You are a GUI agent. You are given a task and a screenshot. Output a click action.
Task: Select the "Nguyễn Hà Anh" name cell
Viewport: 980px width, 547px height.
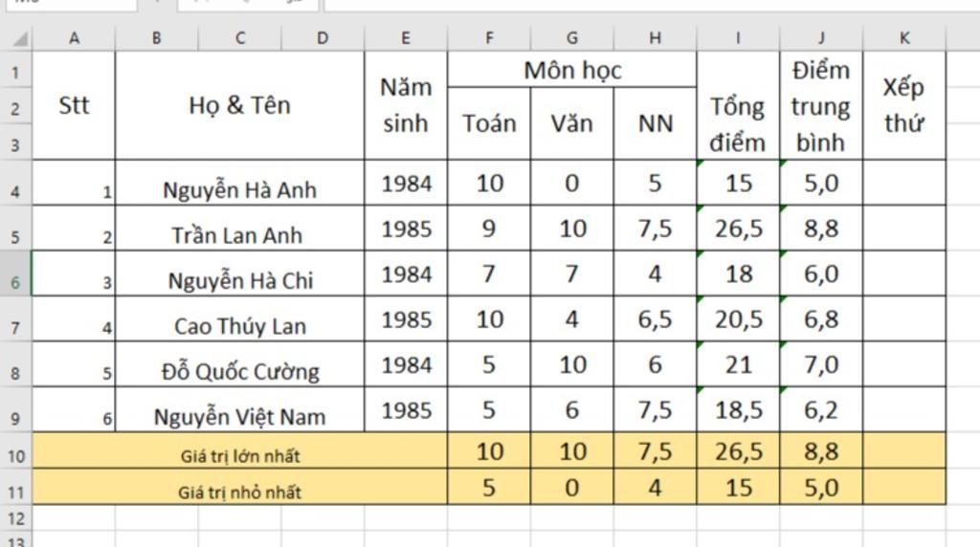coord(239,184)
